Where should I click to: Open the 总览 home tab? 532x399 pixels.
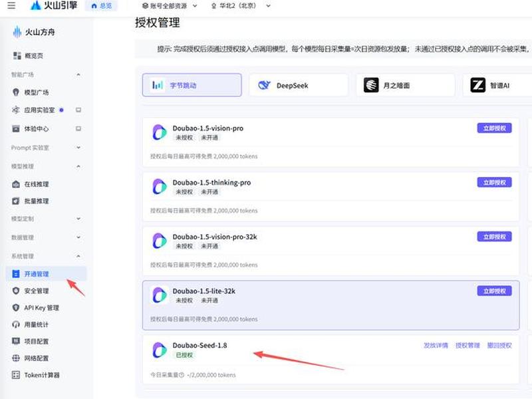102,6
